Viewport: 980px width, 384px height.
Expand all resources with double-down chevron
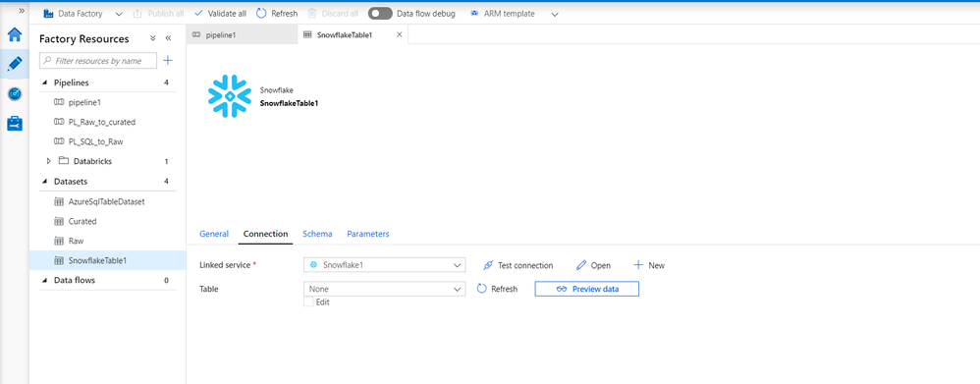152,38
